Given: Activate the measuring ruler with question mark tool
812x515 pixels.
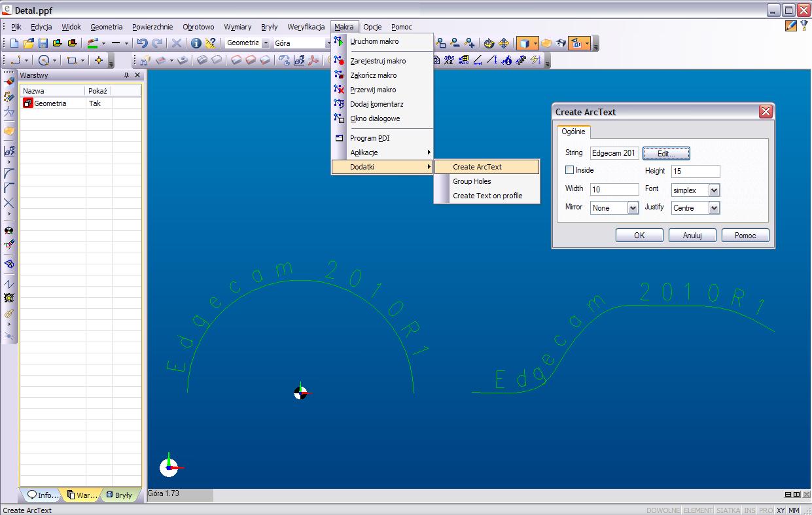Looking at the screenshot, I should click(210, 43).
